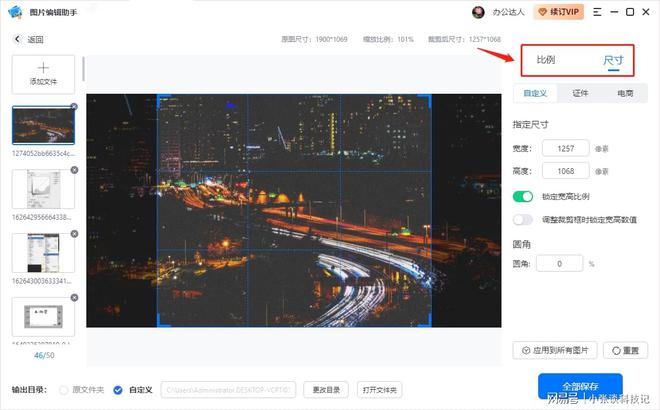Screen dimensions: 660x410
Task: Click 打开文件夹 open folder button
Action: [380, 390]
